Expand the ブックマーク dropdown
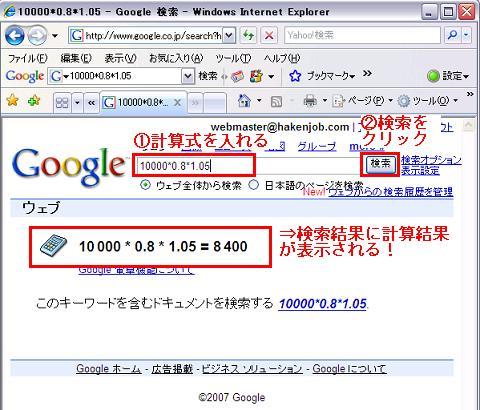Screen dimensions: 480x410 331,76
